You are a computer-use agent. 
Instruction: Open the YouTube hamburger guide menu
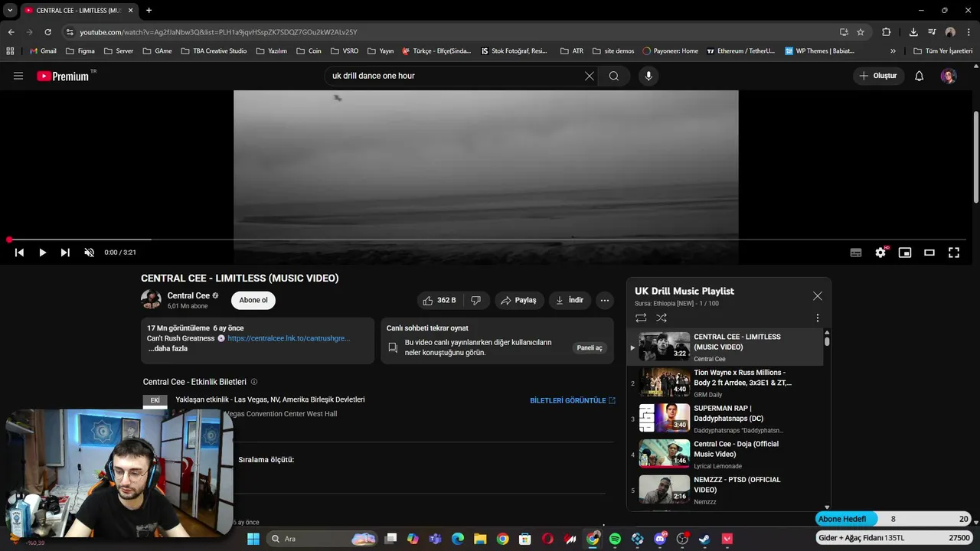(18, 76)
